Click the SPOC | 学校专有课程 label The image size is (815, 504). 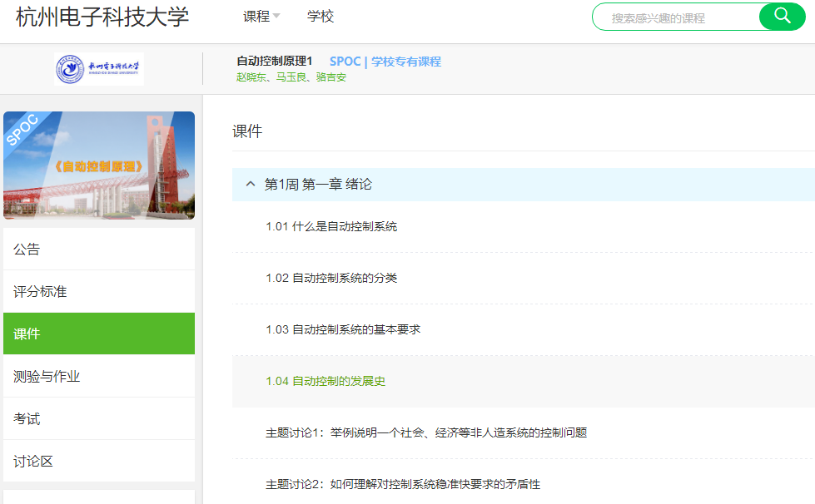click(385, 62)
